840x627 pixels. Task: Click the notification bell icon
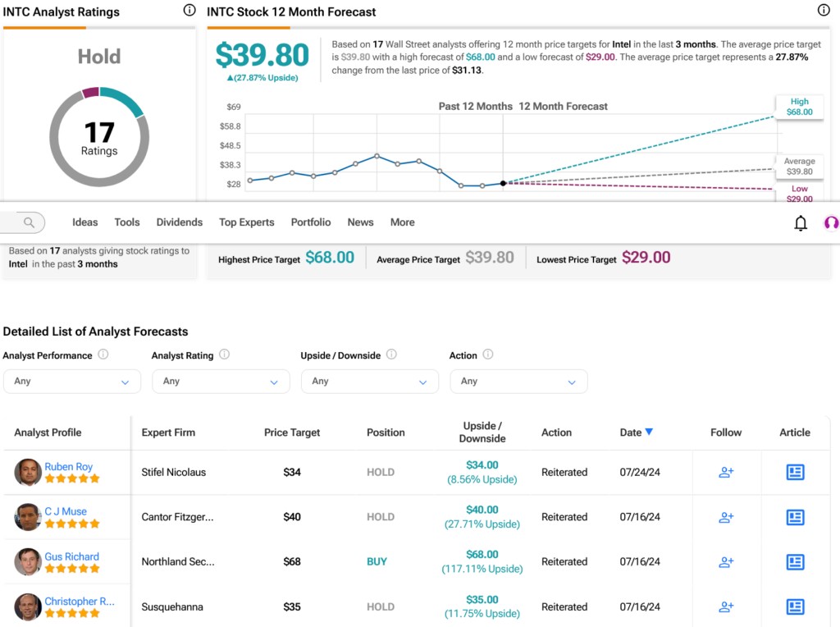(801, 223)
